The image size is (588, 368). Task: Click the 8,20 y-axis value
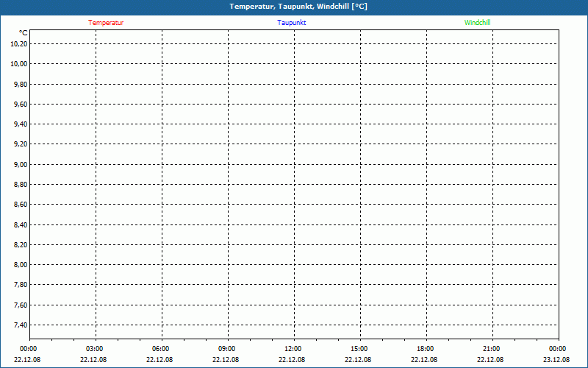[21, 245]
